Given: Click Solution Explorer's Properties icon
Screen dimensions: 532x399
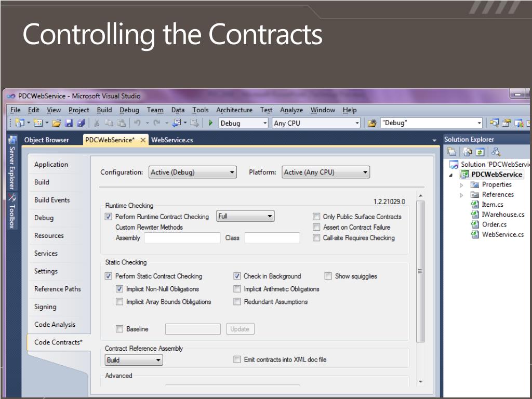Looking at the screenshot, I should (x=451, y=152).
